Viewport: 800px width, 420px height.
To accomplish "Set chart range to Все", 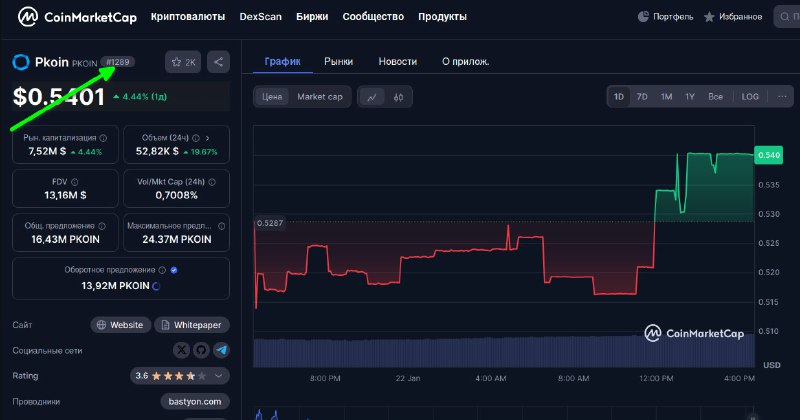I will coord(715,97).
